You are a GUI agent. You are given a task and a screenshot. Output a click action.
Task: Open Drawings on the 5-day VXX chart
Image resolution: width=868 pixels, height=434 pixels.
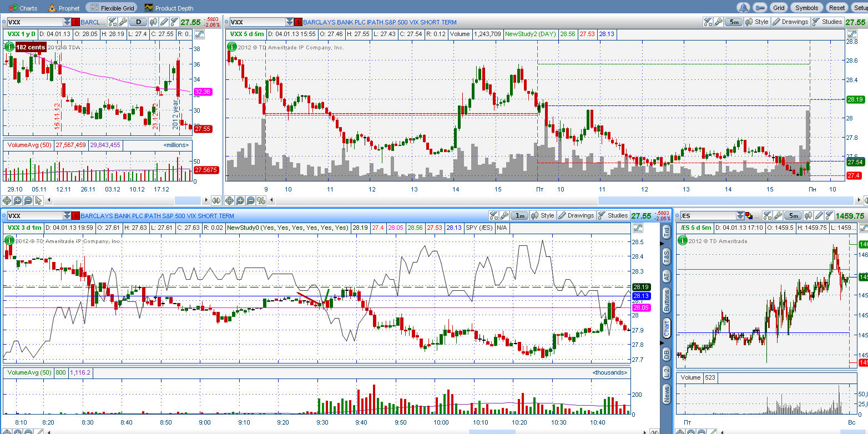click(x=790, y=22)
